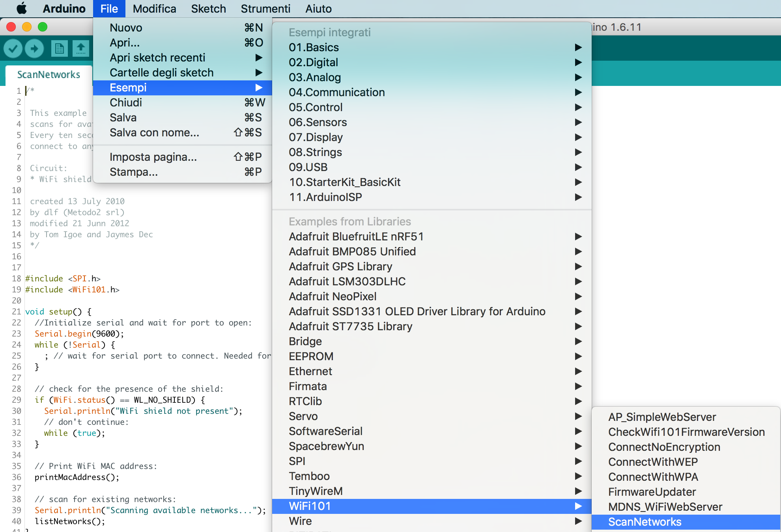Open the Sketch menu in menu bar

pyautogui.click(x=208, y=8)
